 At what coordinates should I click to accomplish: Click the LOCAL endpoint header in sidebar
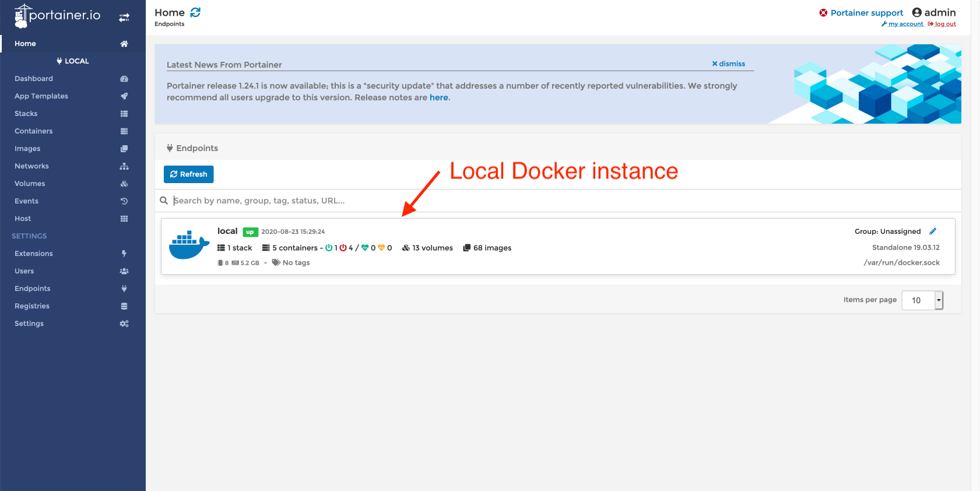(73, 61)
